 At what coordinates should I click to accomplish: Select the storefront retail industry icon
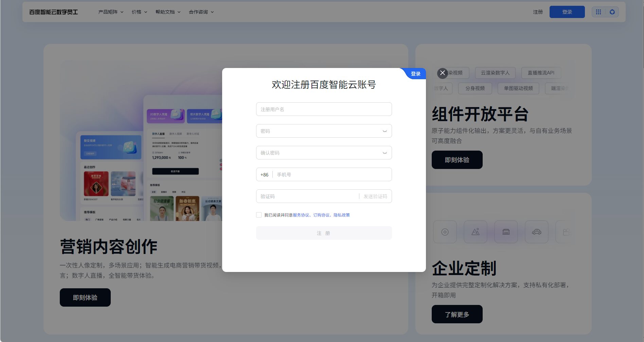pyautogui.click(x=506, y=232)
